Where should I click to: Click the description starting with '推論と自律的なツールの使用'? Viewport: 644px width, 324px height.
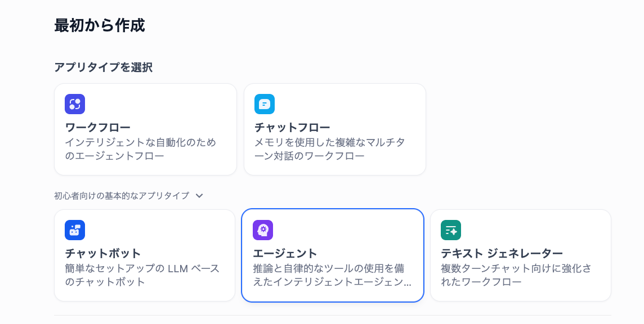point(332,275)
